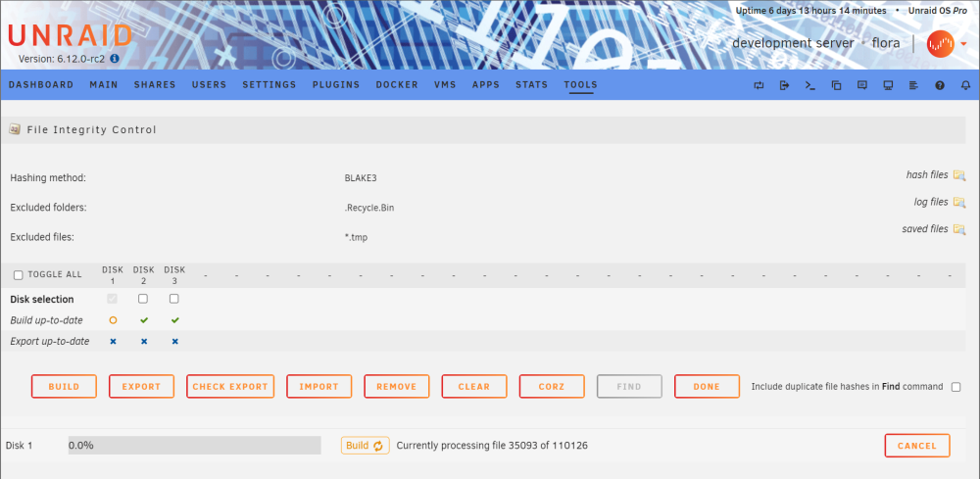The image size is (980, 479).
Task: Click the flora server name text
Action: tap(886, 43)
